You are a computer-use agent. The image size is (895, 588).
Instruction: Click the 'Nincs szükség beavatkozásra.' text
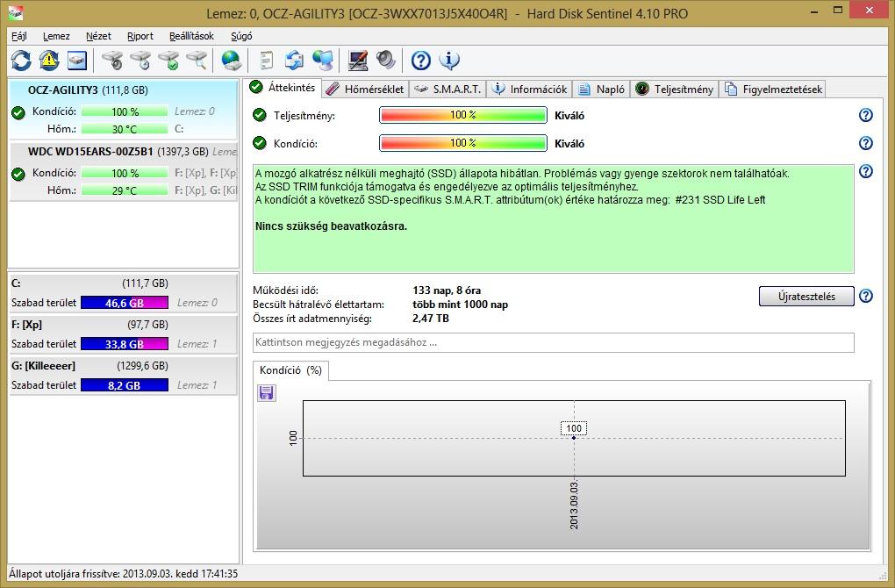pos(331,226)
